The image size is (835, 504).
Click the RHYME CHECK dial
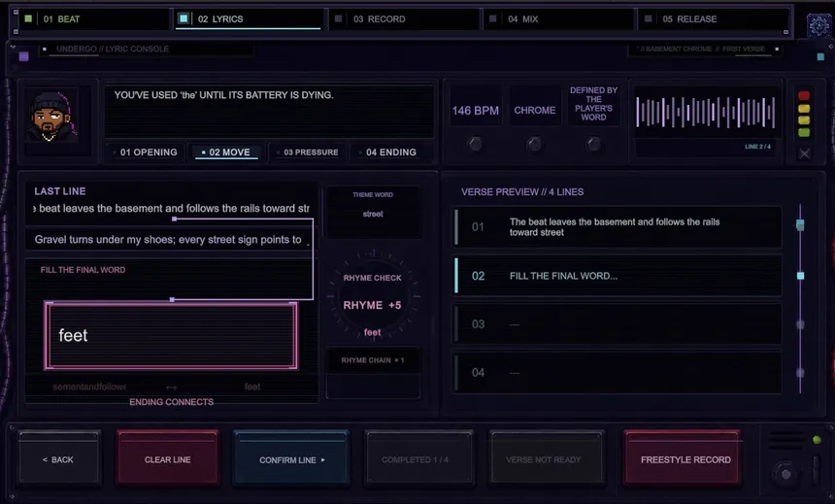point(373,296)
